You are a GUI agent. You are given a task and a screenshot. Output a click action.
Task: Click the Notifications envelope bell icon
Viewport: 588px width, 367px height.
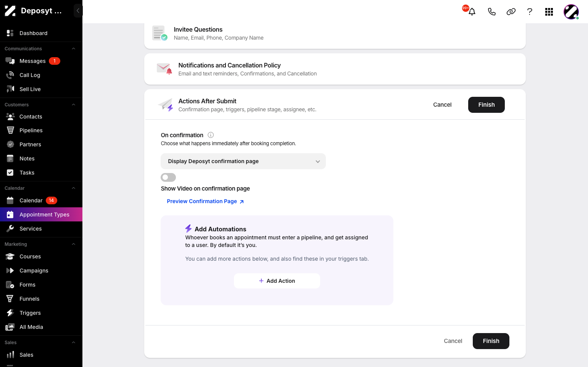point(164,69)
